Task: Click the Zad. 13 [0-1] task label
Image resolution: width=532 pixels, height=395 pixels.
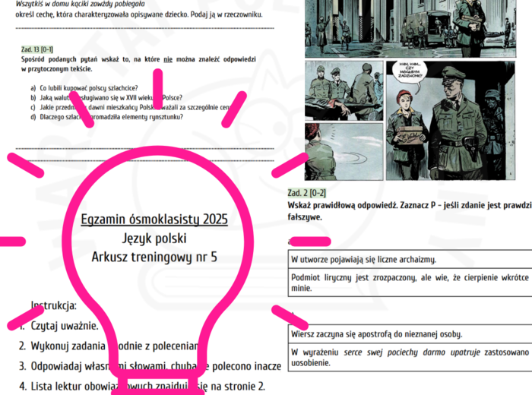Action: point(37,49)
